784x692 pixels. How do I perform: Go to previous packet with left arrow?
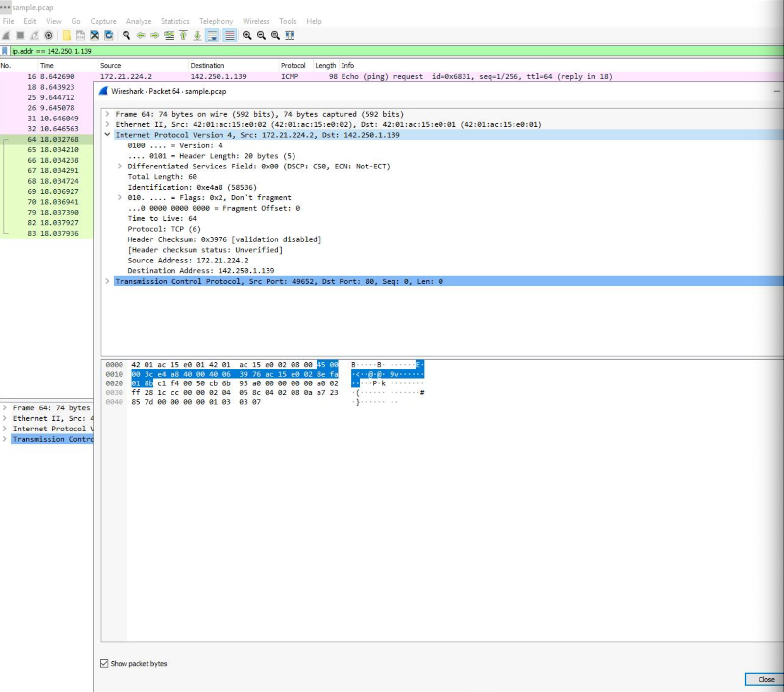coord(141,35)
